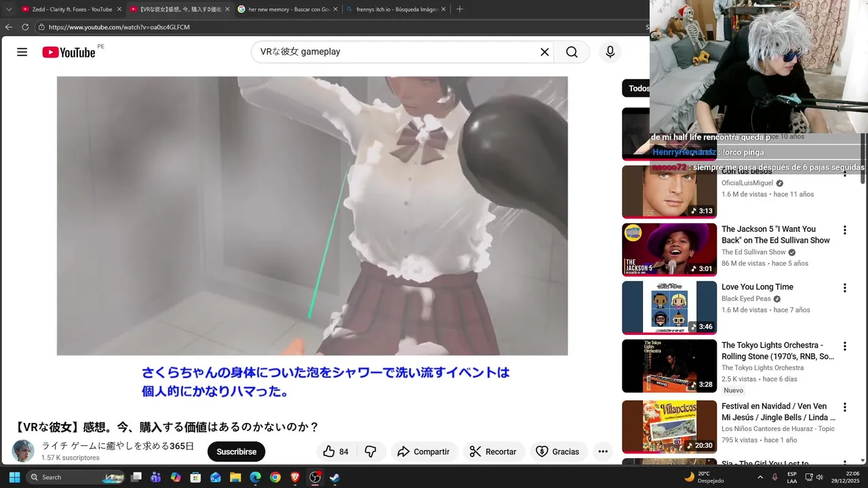View site information icon in the address bar
Viewport: 868px width, 488px height.
41,27
